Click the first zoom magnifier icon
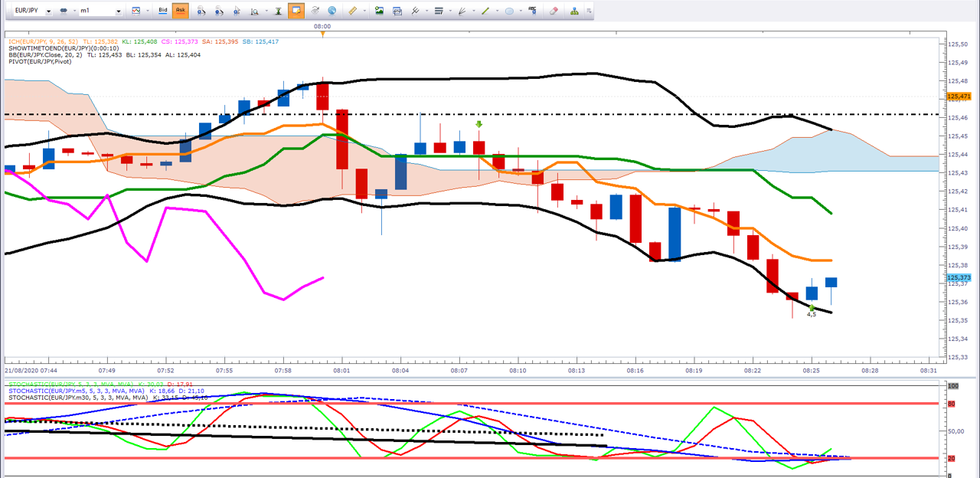The height and width of the screenshot is (478, 980). [201, 11]
